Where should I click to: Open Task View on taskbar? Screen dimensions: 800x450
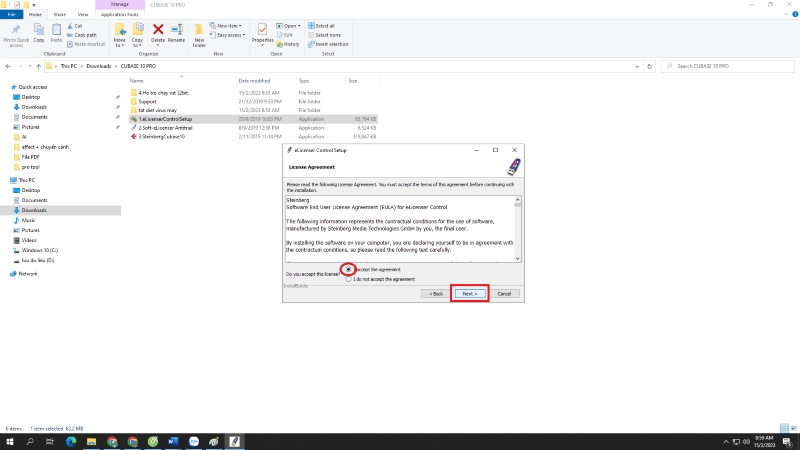point(49,442)
